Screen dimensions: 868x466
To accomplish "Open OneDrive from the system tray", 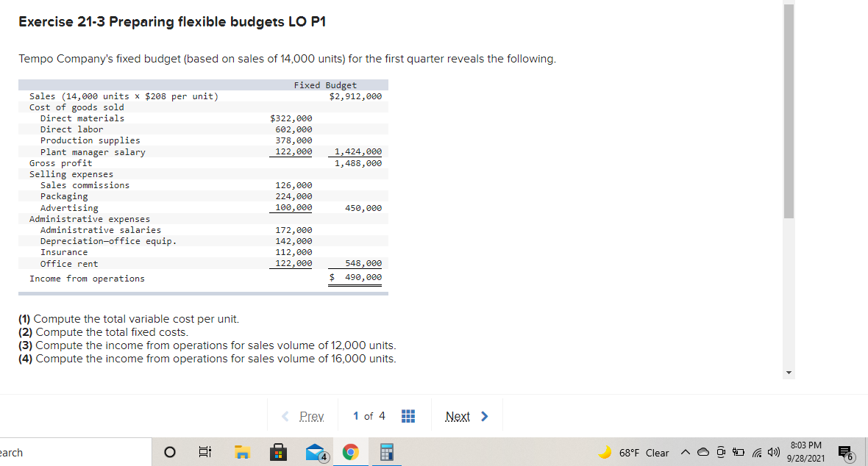I will click(x=704, y=454).
